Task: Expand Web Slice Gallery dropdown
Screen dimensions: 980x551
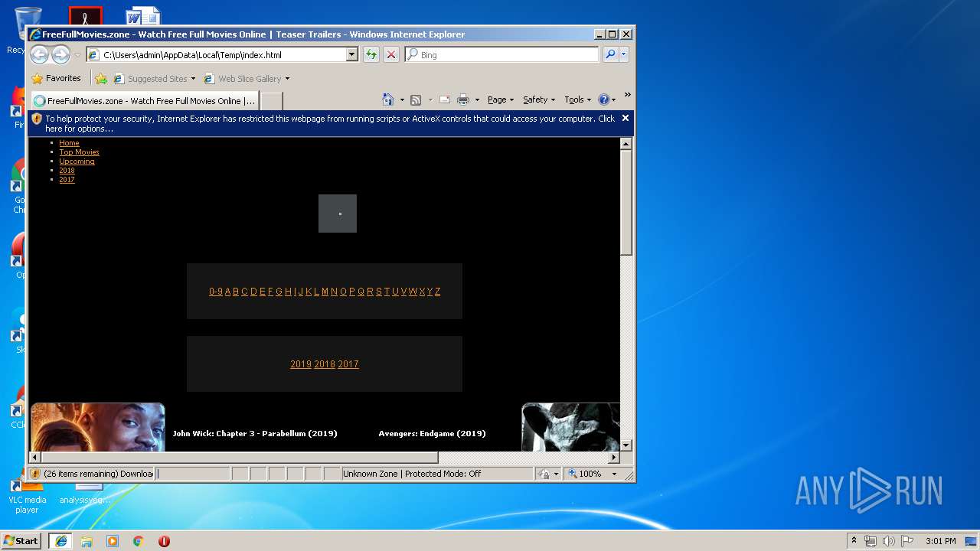Action: point(287,79)
